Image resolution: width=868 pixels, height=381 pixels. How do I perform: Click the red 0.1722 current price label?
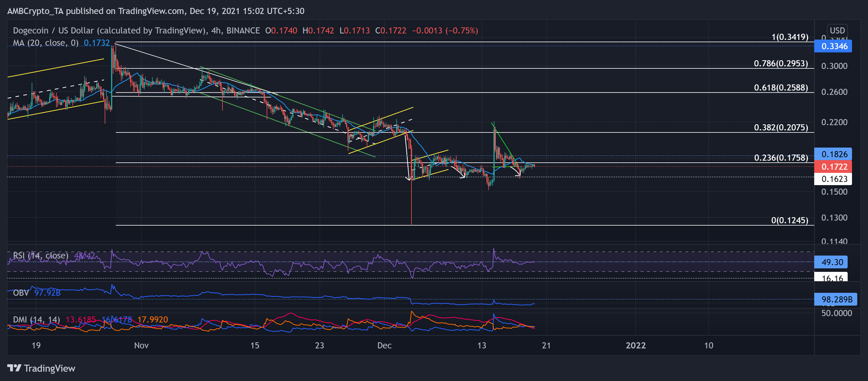pyautogui.click(x=833, y=166)
